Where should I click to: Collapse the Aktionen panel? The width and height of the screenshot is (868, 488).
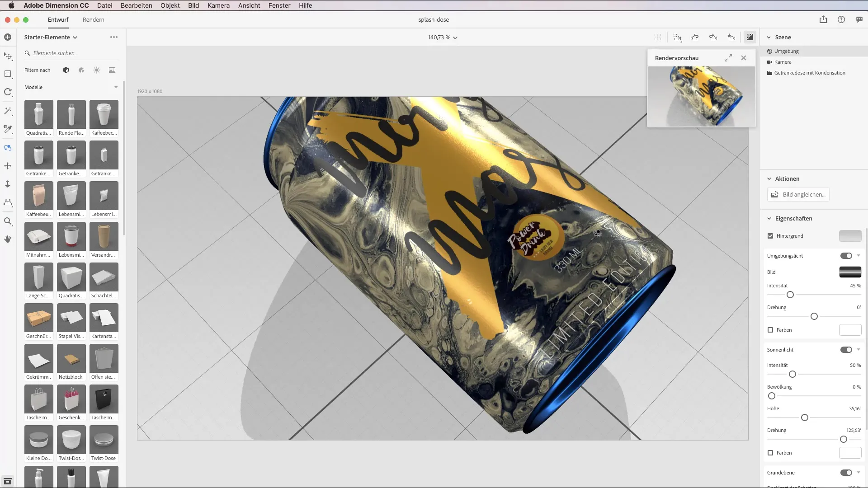point(769,178)
